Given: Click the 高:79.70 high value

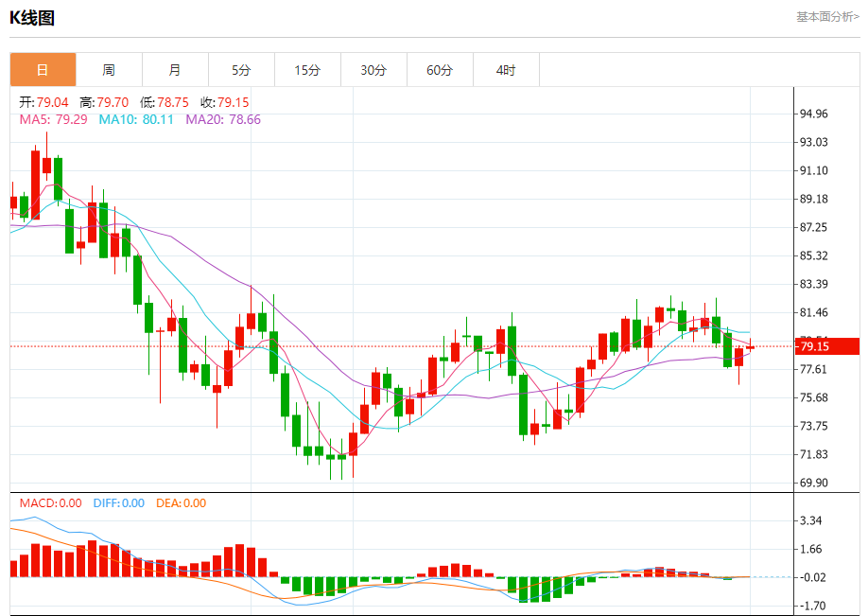Looking at the screenshot, I should click(104, 102).
